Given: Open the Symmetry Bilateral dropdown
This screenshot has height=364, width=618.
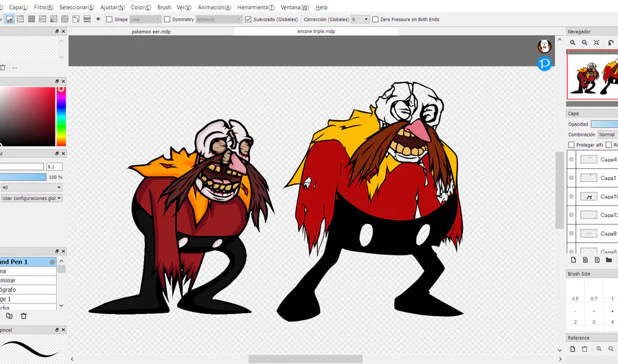Looking at the screenshot, I should tap(219, 19).
